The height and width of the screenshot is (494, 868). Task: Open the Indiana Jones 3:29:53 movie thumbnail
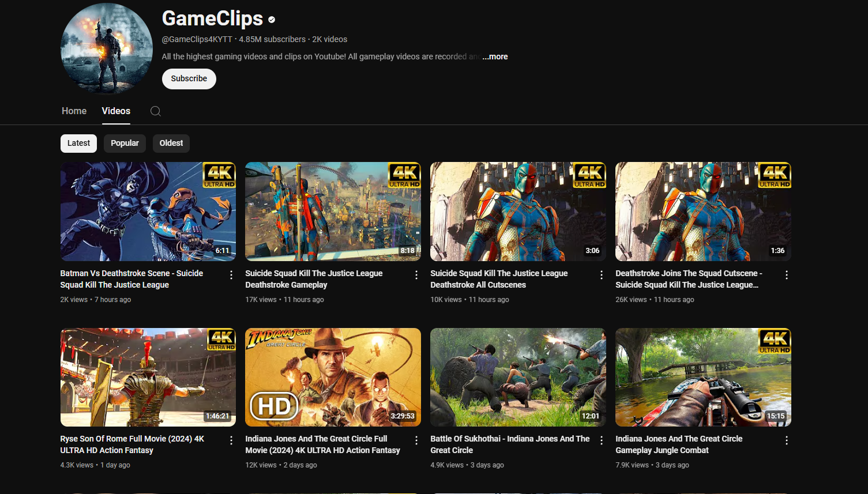pyautogui.click(x=333, y=378)
